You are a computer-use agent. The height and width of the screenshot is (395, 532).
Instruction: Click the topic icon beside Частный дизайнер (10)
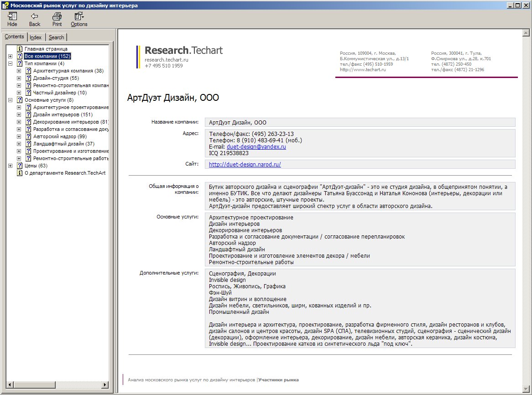tap(28, 93)
